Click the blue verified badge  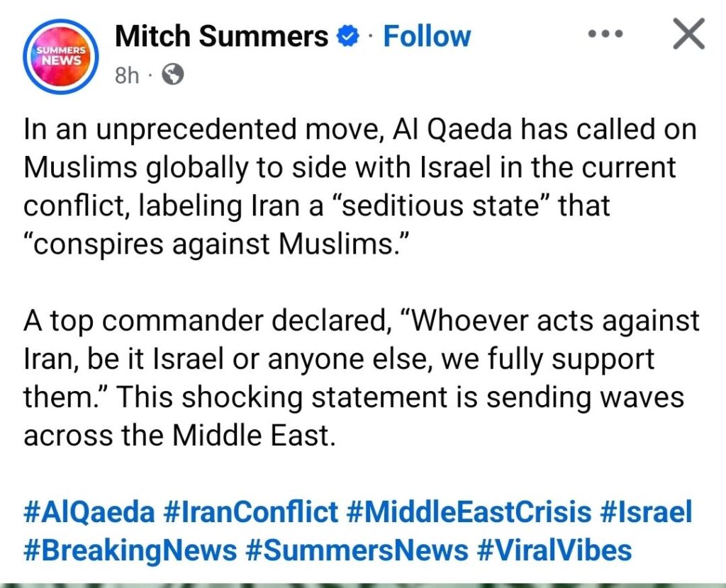349,37
